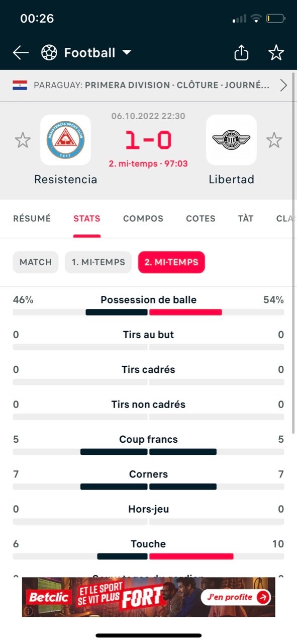Switch to the COMPOS tab

[143, 218]
